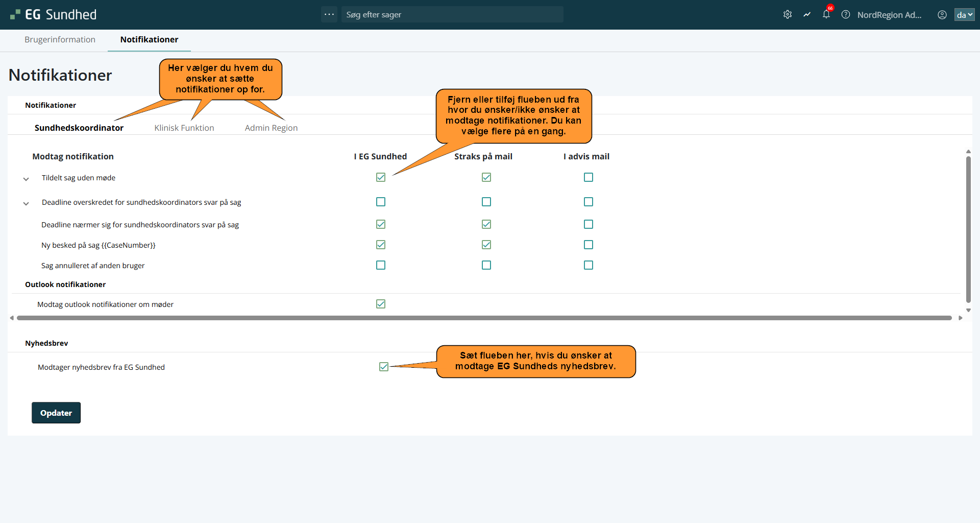Screen dimensions: 980x523
Task: Open the user profile icon
Action: coord(942,15)
